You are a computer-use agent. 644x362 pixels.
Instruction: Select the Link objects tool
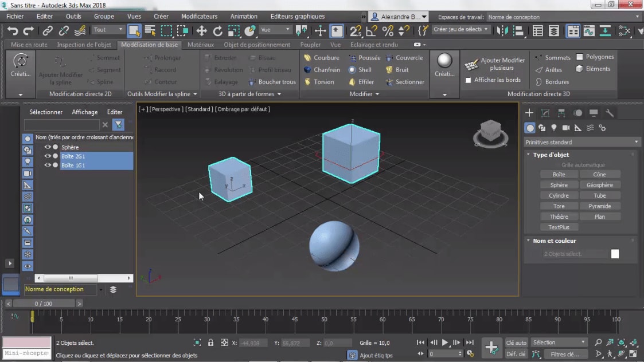pyautogui.click(x=48, y=31)
